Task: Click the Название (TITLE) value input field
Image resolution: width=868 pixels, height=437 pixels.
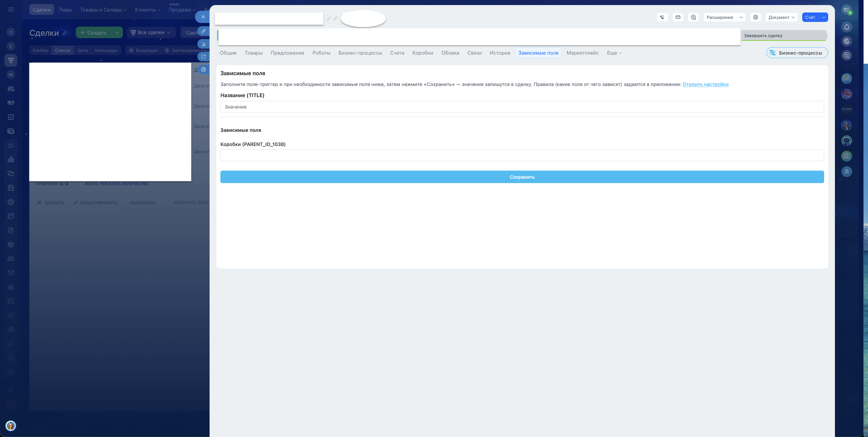Action: (522, 107)
